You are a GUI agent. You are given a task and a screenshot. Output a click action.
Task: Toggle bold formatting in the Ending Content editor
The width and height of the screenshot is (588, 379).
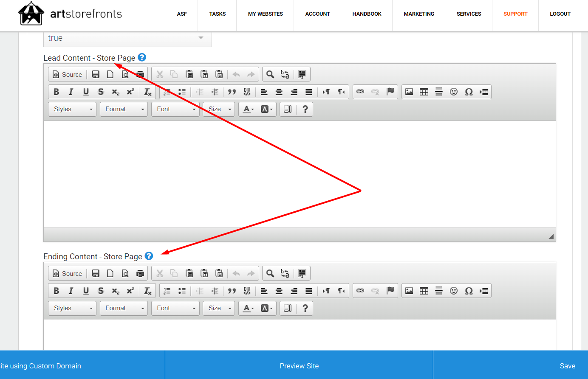[56, 291]
